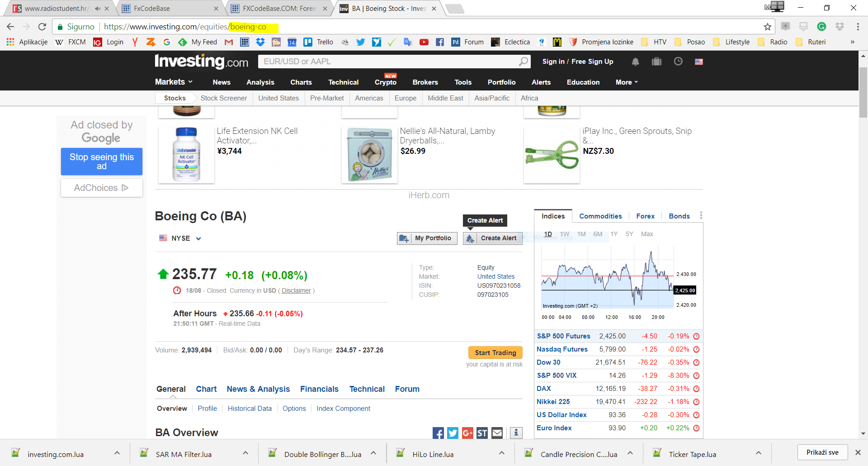Share BA overview on StockTwits
The height and width of the screenshot is (466, 868).
482,433
